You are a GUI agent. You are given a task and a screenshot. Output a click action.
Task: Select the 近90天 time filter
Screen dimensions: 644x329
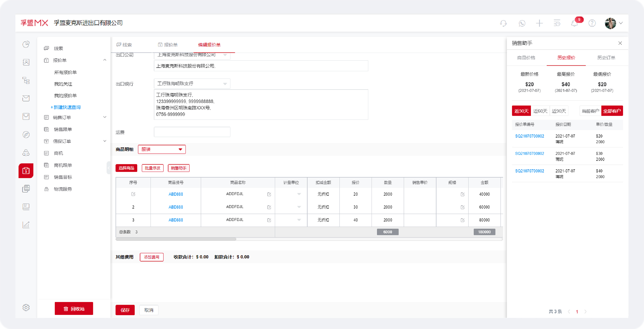click(x=559, y=111)
